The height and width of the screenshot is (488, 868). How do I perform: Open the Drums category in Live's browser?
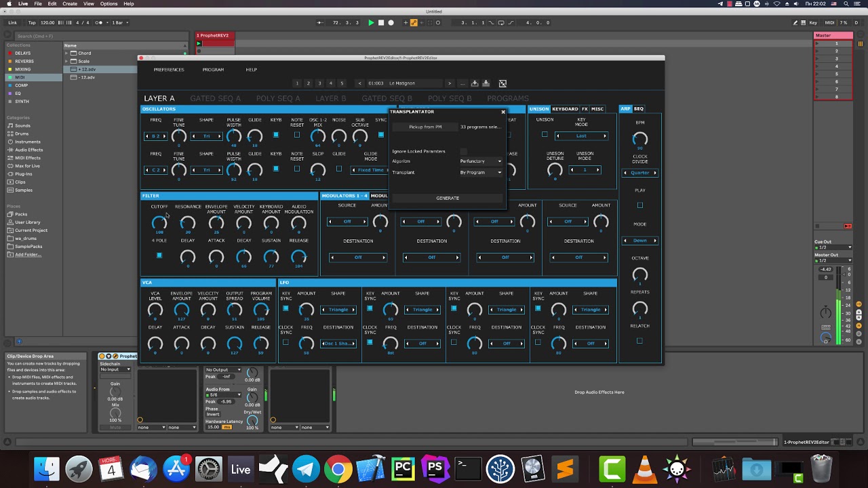[22, 134]
